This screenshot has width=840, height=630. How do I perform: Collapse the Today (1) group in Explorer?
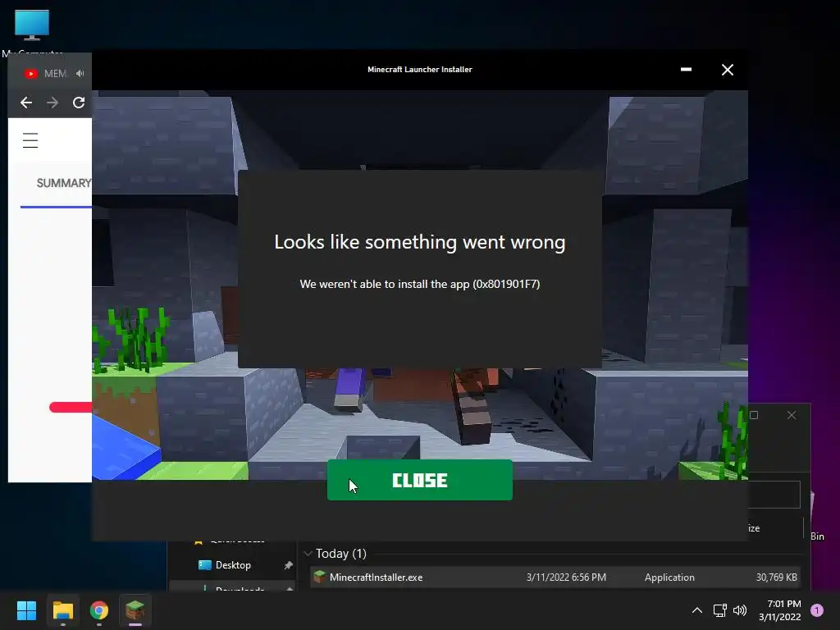(x=308, y=554)
